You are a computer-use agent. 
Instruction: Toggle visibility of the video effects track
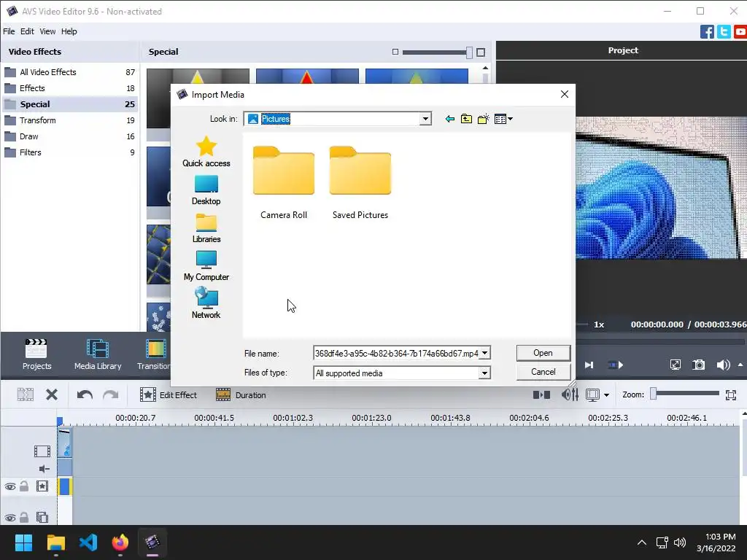point(10,486)
